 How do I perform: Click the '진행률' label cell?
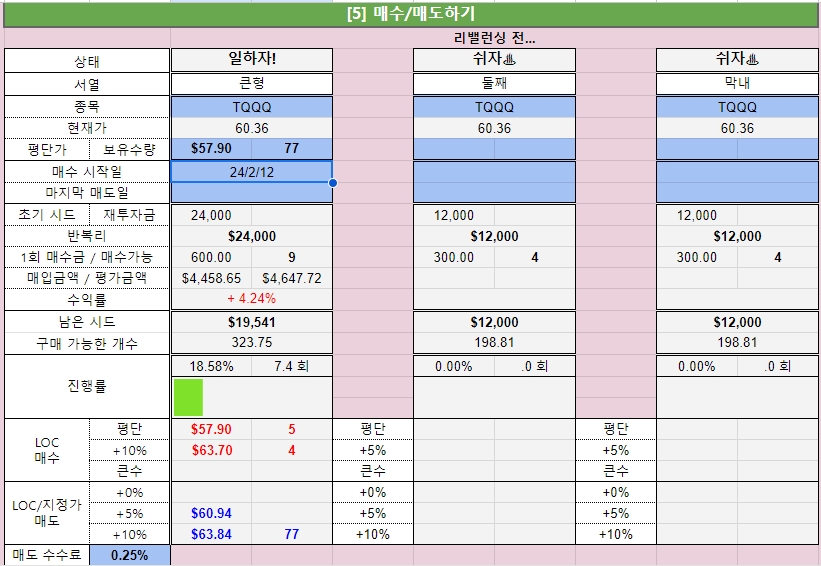tap(87, 386)
